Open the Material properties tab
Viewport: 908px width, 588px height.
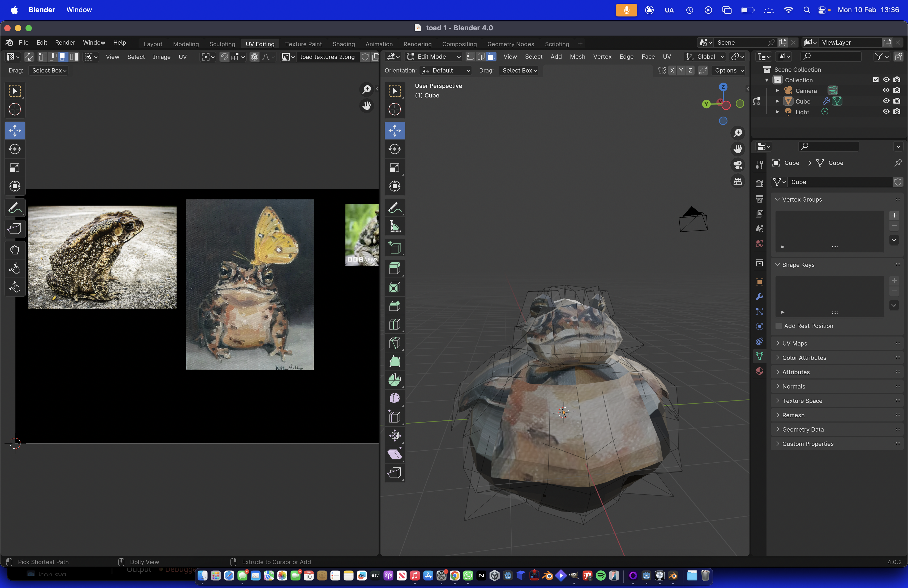759,371
